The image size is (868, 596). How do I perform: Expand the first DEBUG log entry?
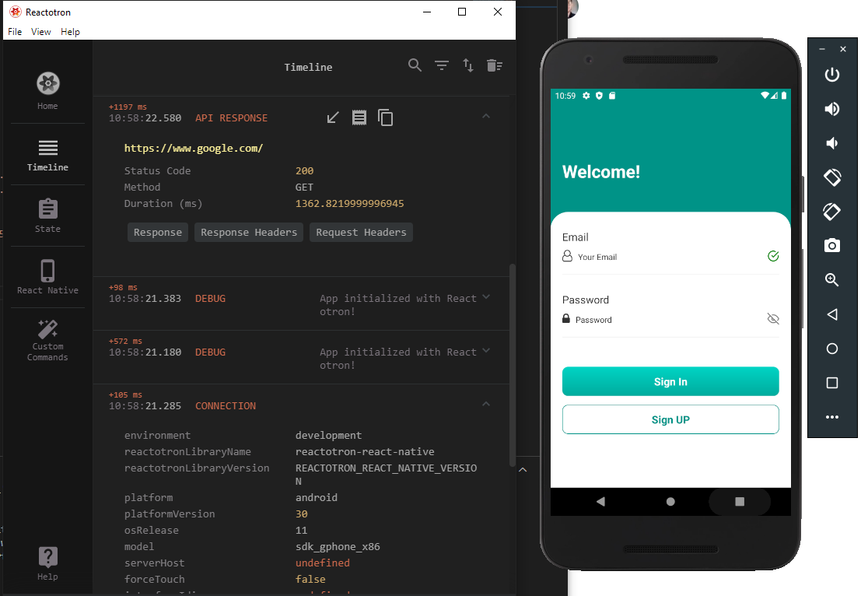pyautogui.click(x=485, y=296)
